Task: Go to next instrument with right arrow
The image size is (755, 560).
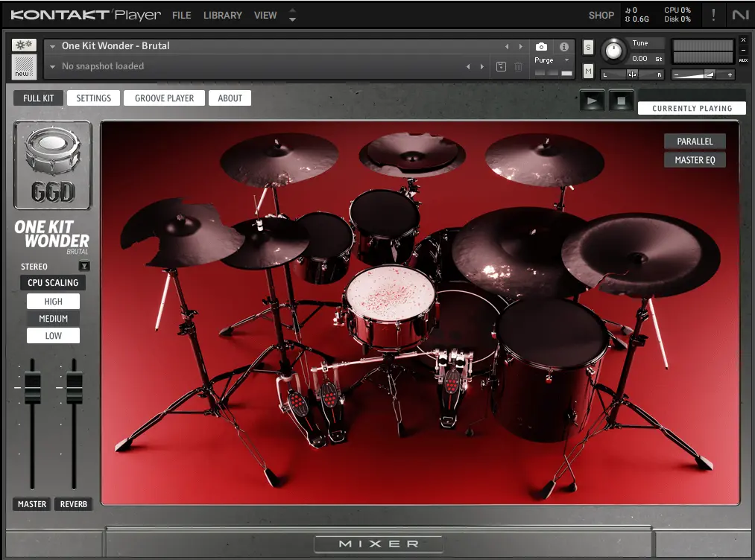Action: (x=520, y=47)
